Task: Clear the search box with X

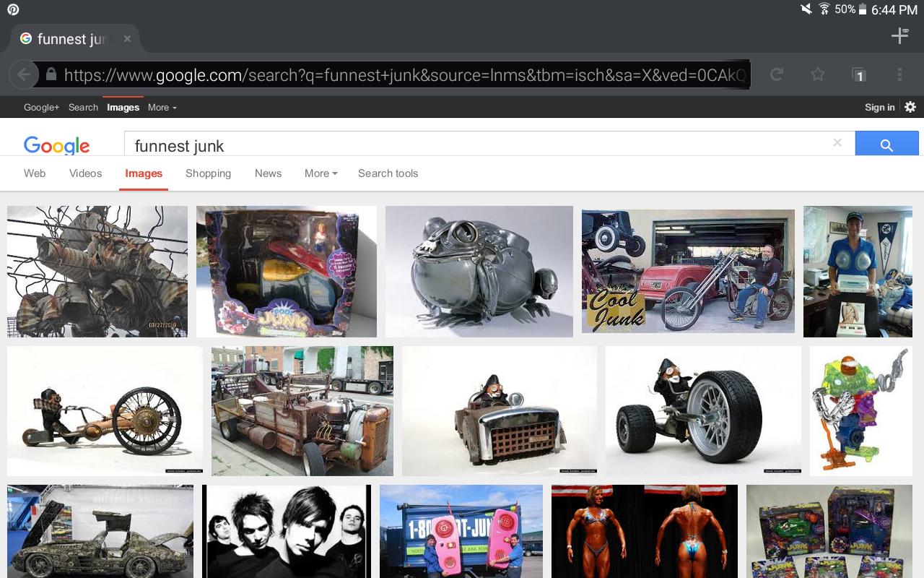Action: tap(837, 143)
